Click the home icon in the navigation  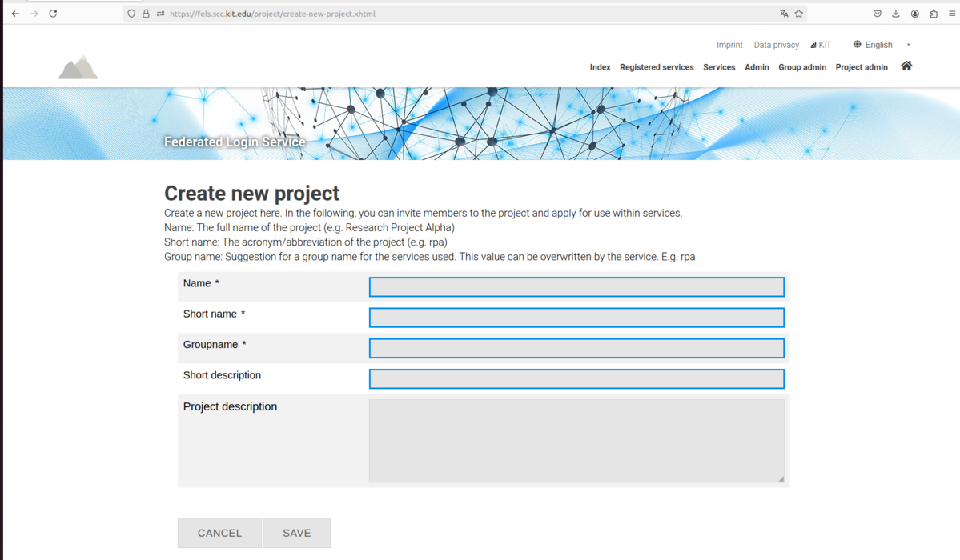point(906,66)
